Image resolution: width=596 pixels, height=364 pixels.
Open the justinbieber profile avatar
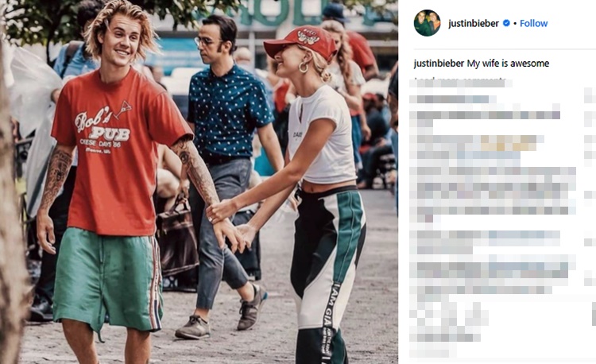coord(427,23)
